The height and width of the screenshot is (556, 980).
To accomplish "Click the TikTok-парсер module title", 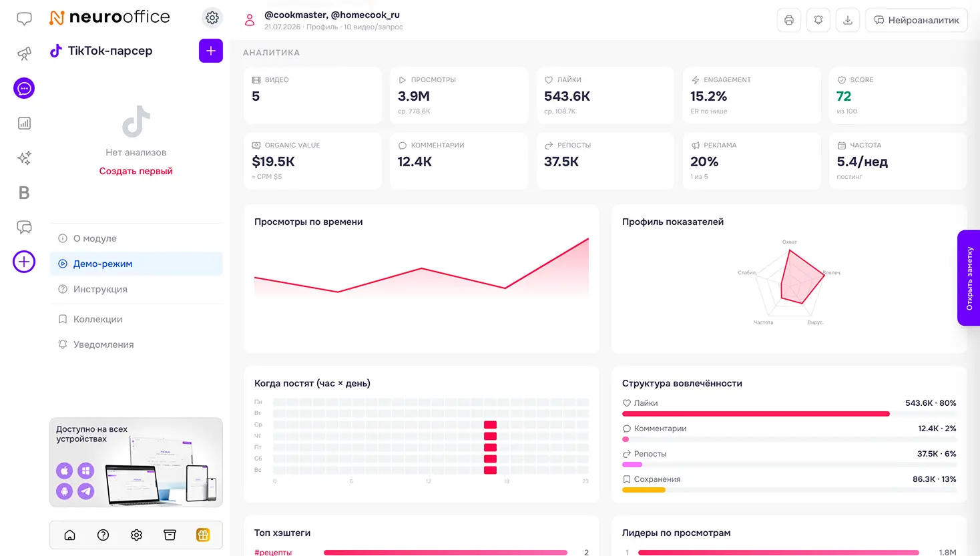I will pyautogui.click(x=110, y=51).
